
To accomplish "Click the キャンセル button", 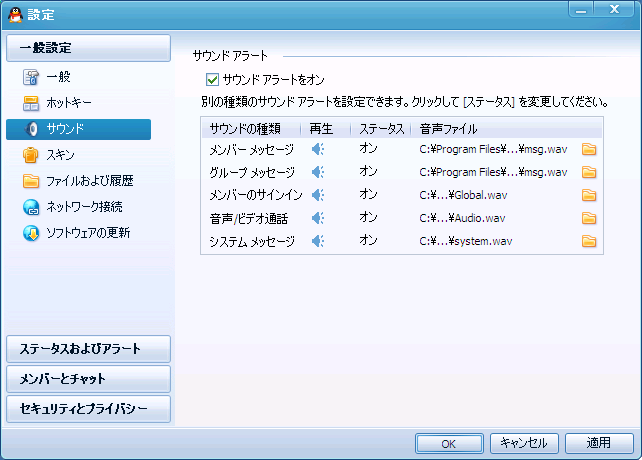I will pyautogui.click(x=524, y=443).
